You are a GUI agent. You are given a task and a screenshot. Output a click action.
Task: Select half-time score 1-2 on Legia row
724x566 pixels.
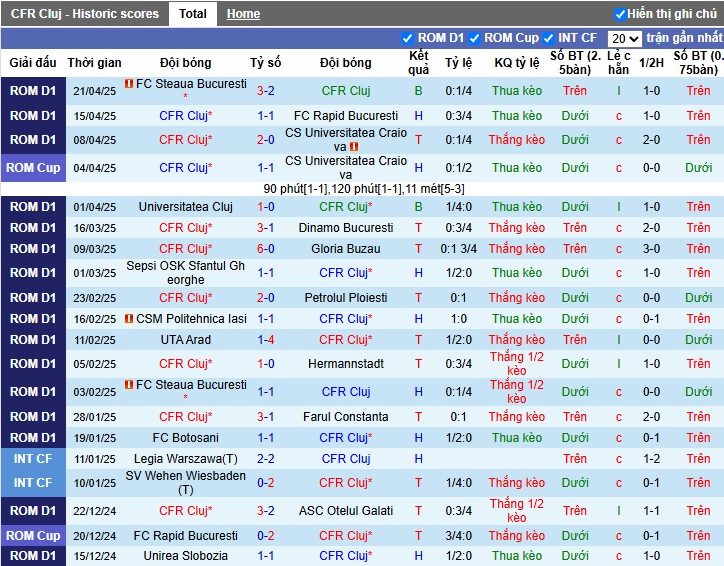[x=651, y=459]
